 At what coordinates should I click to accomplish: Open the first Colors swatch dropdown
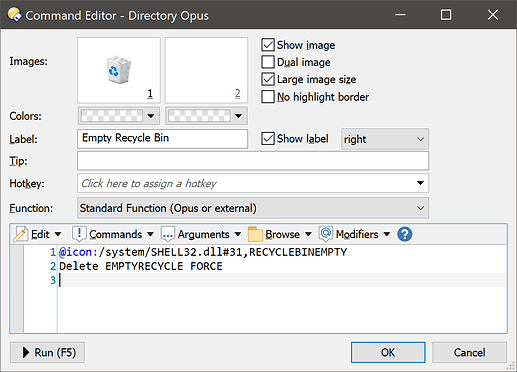click(119, 116)
